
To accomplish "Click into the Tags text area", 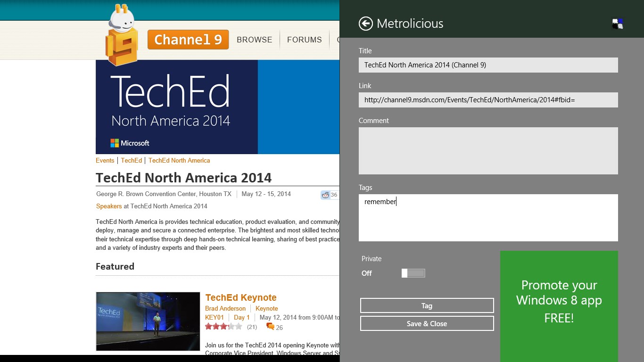I will coord(488,218).
